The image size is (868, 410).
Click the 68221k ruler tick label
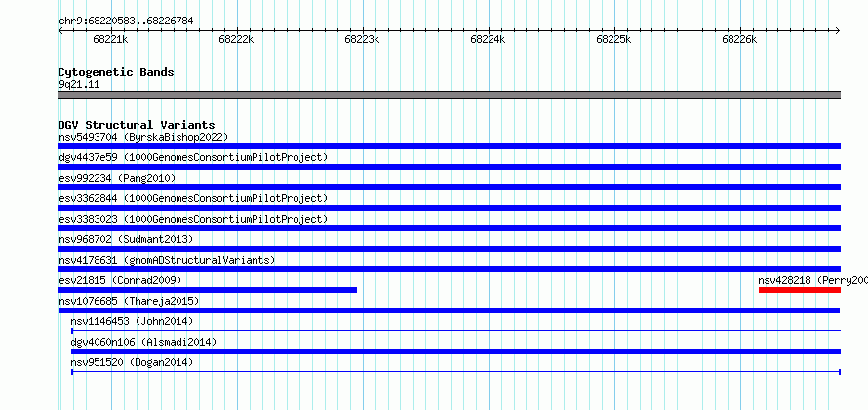pyautogui.click(x=111, y=39)
